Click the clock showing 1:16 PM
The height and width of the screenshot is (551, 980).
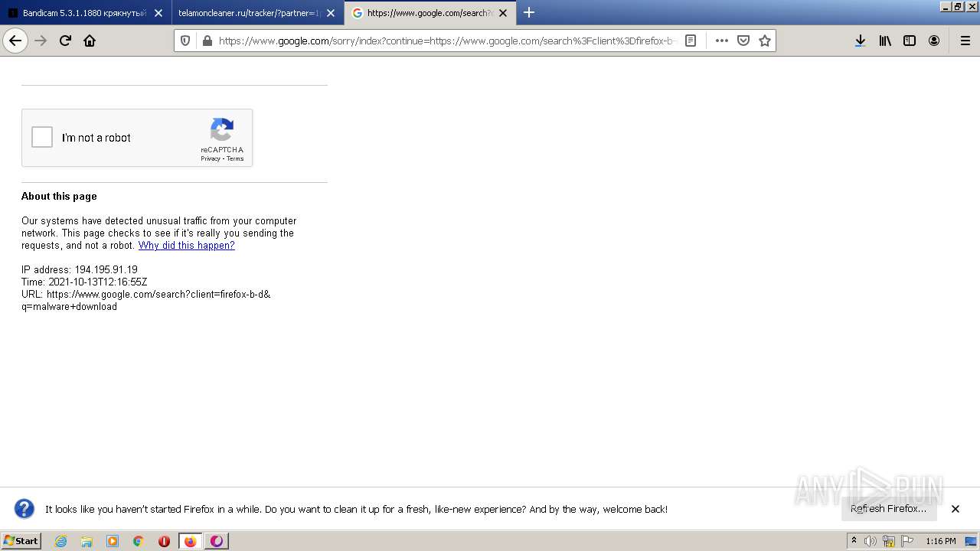pyautogui.click(x=941, y=541)
